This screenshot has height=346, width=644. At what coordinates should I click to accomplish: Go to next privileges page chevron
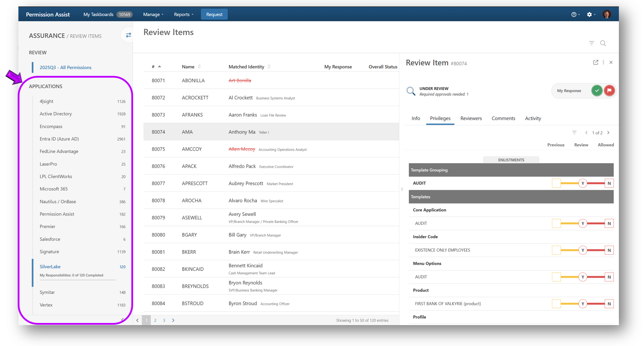pyautogui.click(x=608, y=133)
